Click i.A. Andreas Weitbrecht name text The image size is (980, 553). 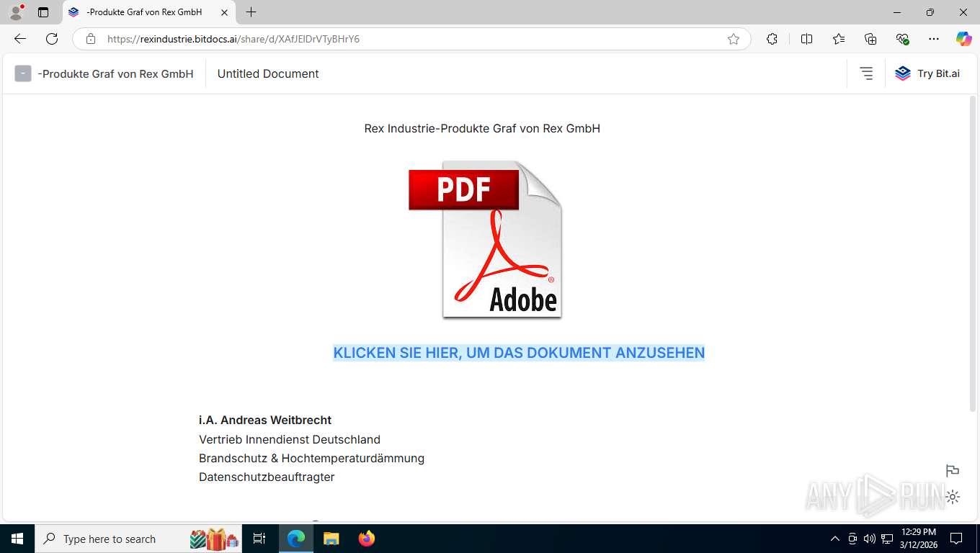pyautogui.click(x=265, y=421)
